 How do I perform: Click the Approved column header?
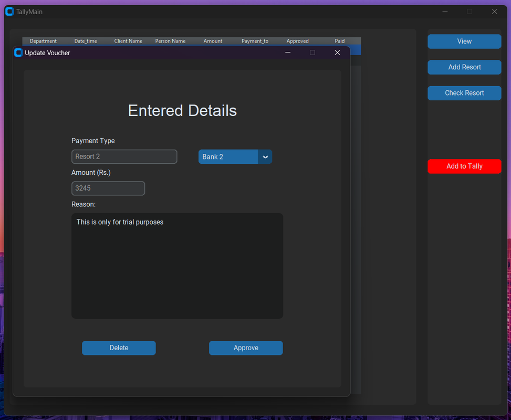pyautogui.click(x=298, y=41)
